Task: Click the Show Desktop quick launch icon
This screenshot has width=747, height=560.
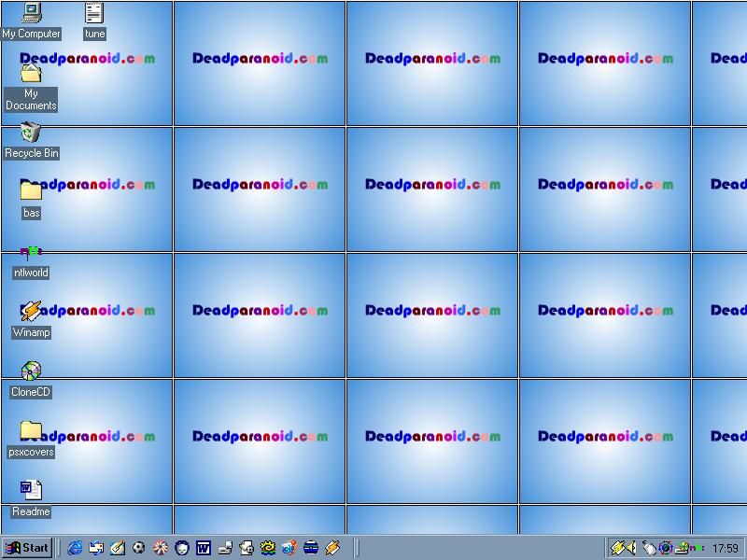Action: tap(96, 548)
